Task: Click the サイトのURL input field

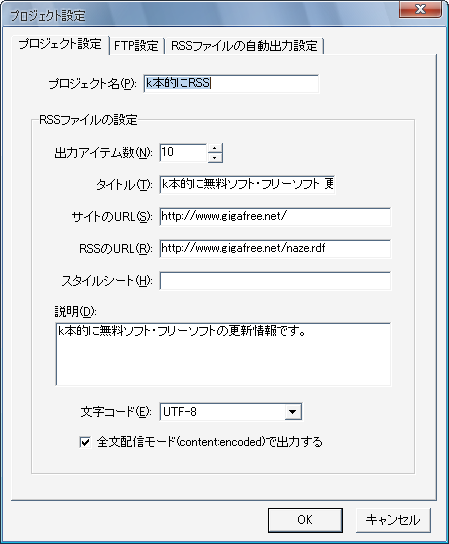Action: coord(275,216)
